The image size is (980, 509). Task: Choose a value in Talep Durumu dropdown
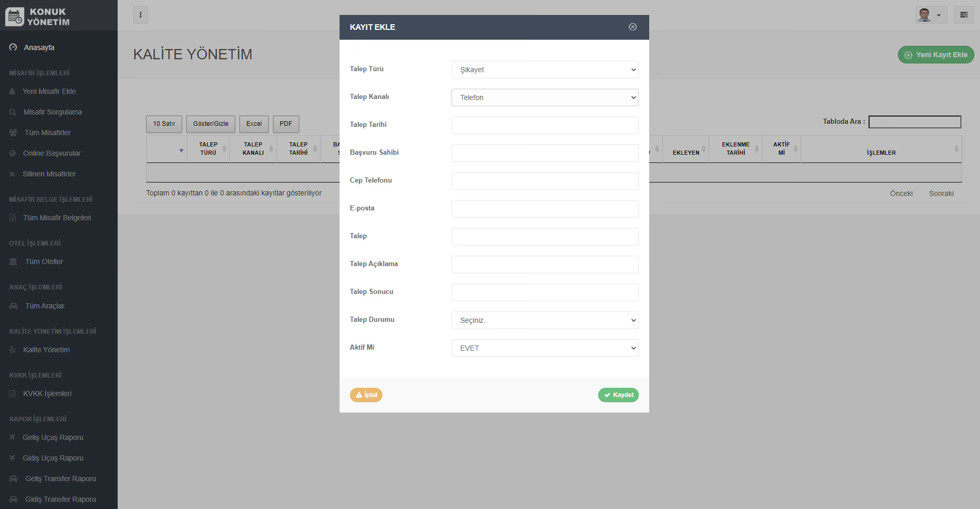pyautogui.click(x=544, y=320)
